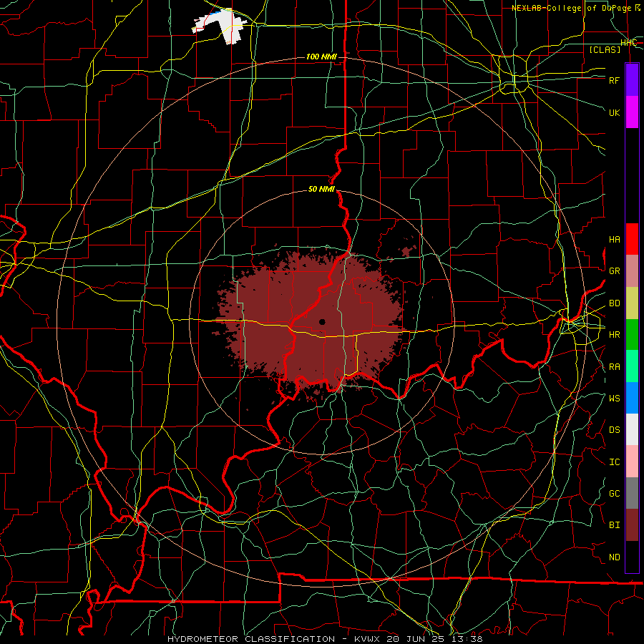Click the black radar site dot
Screen dimensions: 644x644
tap(322, 322)
